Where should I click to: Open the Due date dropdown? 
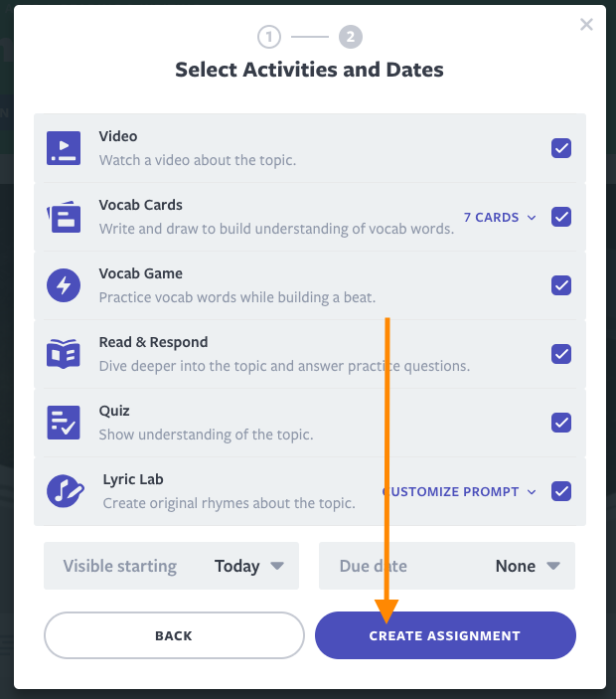(446, 566)
